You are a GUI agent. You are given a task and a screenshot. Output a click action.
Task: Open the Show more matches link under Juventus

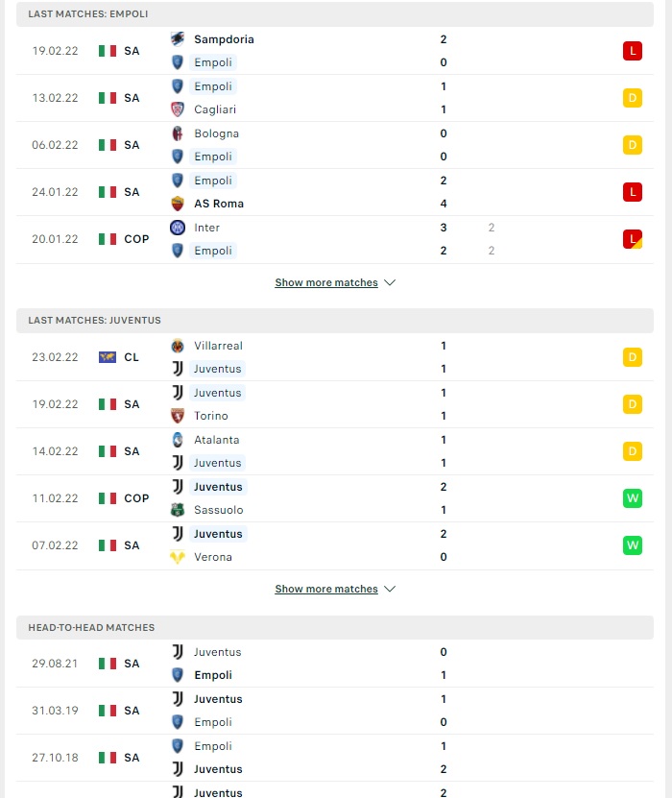pyautogui.click(x=326, y=589)
